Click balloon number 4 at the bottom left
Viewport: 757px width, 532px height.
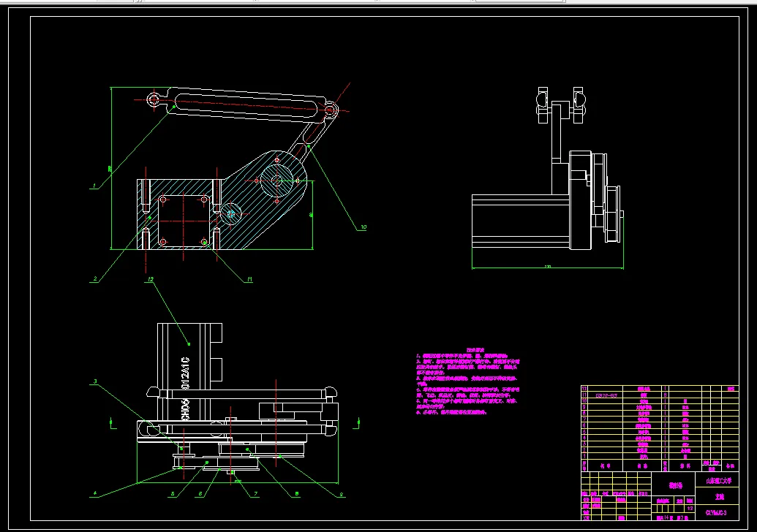coord(95,493)
